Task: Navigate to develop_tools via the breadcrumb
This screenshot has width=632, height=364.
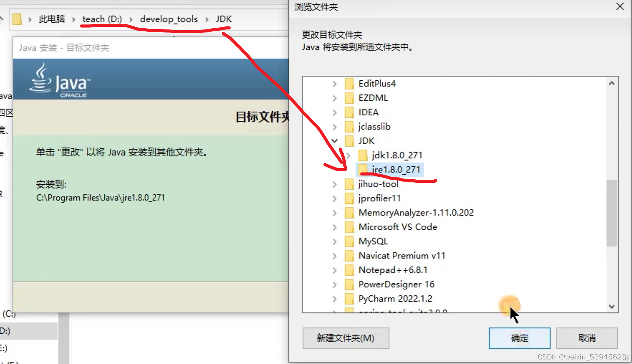Action: [x=169, y=19]
